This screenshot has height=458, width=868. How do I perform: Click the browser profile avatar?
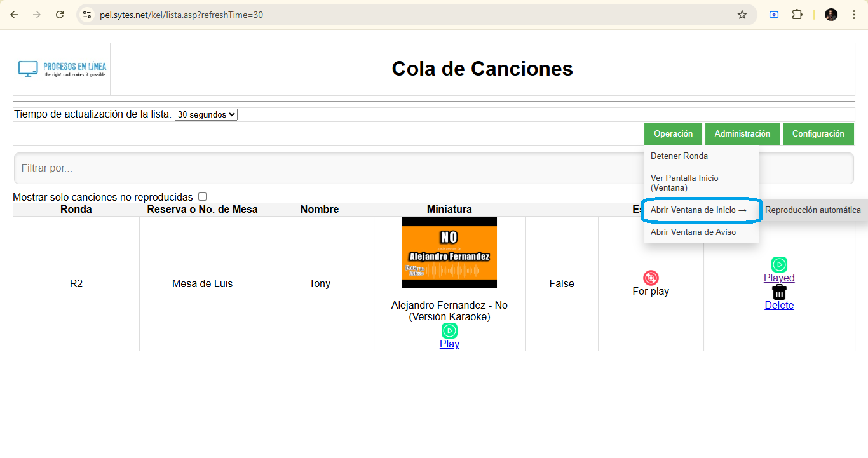[x=831, y=14]
